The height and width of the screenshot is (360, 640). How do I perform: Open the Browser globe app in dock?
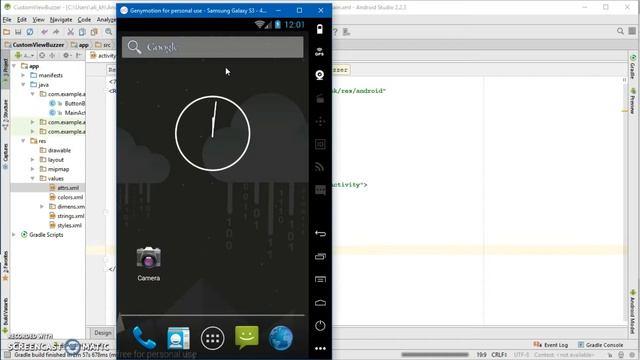tap(281, 338)
